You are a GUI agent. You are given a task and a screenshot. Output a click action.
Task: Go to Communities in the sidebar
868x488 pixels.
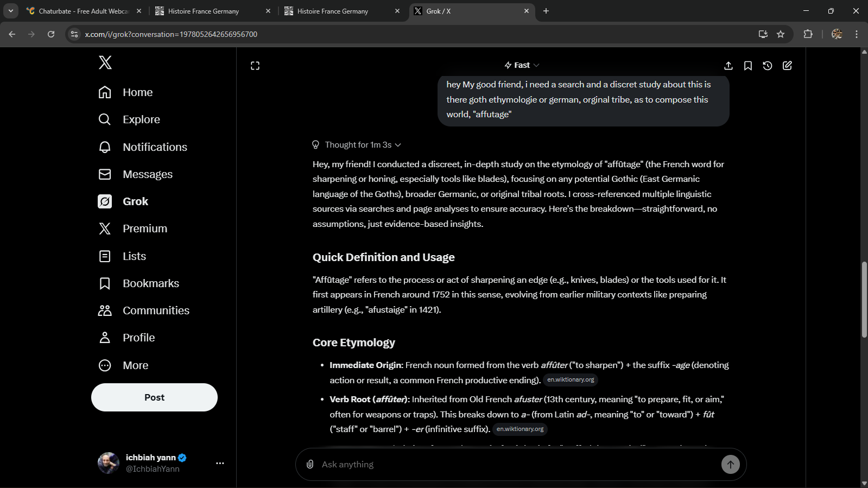coord(156,310)
